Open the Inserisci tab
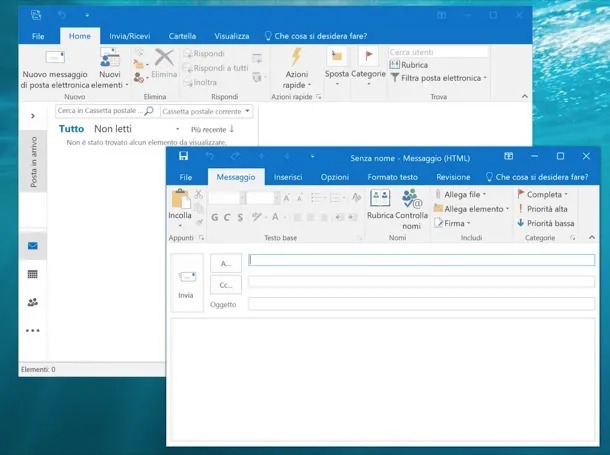 tap(288, 177)
